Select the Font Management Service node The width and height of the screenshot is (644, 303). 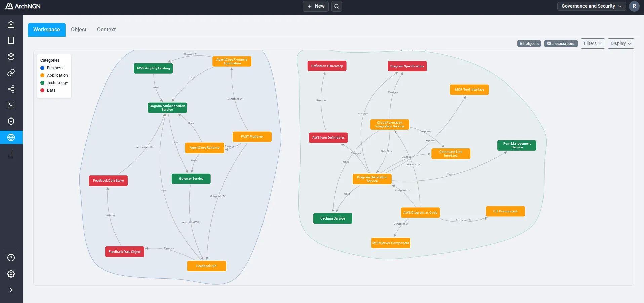point(517,145)
